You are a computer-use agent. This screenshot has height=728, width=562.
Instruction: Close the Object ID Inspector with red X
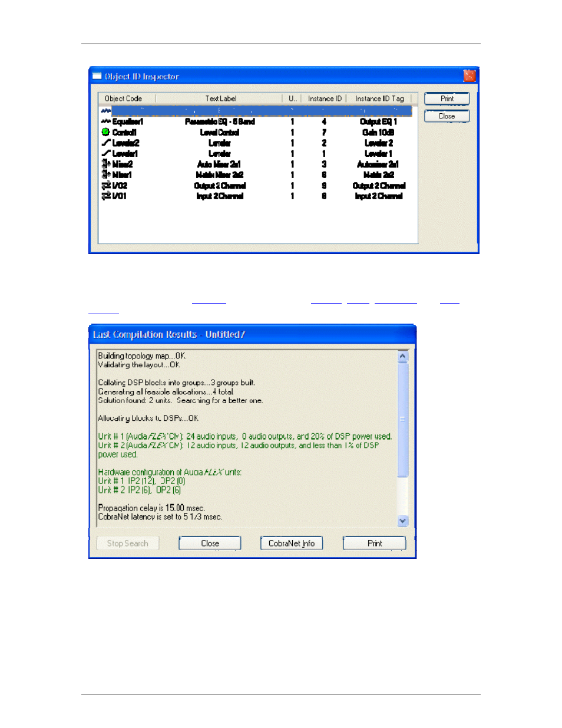click(470, 76)
